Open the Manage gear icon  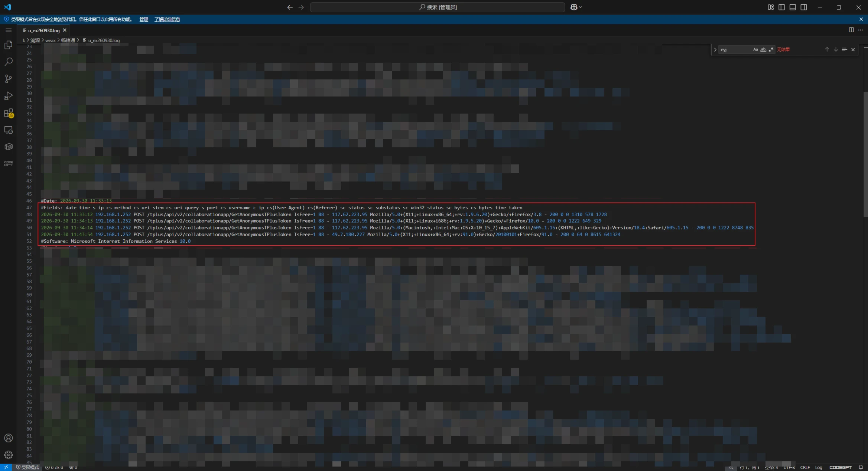coord(8,455)
